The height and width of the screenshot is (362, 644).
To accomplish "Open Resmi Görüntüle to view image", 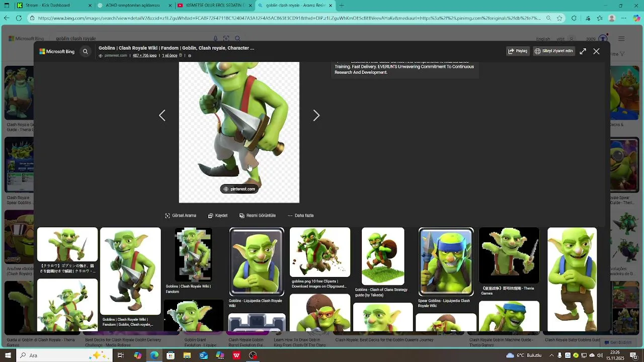I will point(257,216).
